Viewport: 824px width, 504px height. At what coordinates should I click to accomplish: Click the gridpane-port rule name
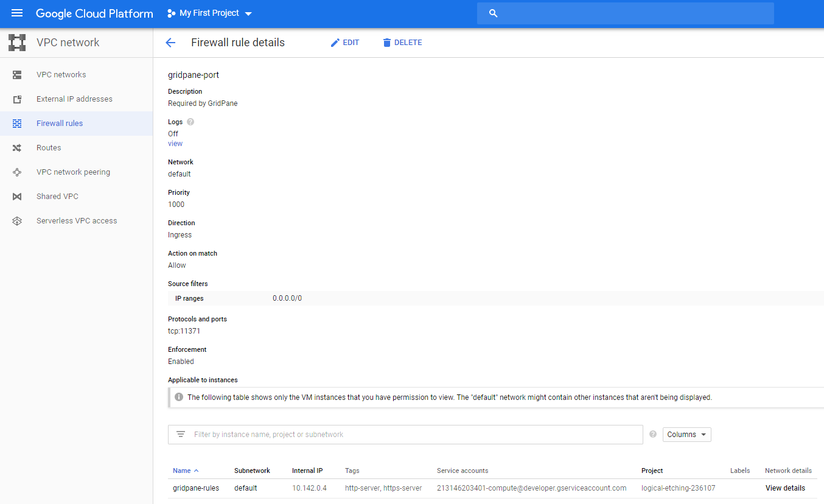194,75
